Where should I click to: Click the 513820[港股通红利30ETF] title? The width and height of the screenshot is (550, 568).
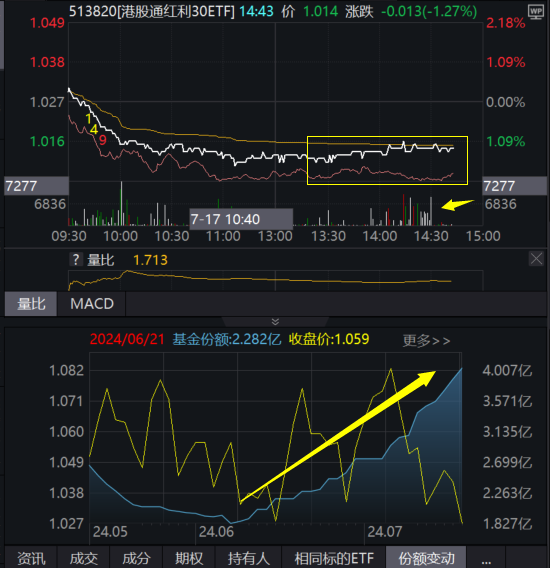(151, 12)
